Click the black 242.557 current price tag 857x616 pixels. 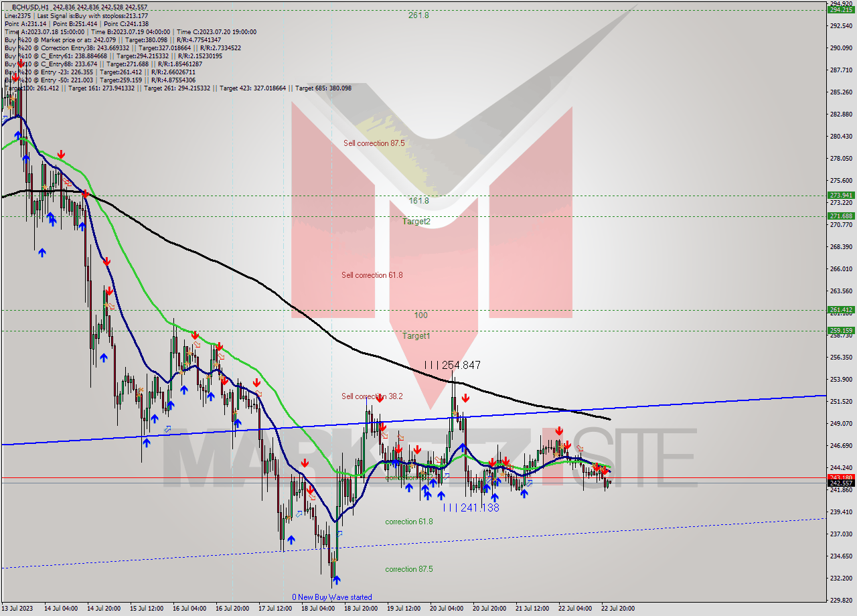(841, 483)
